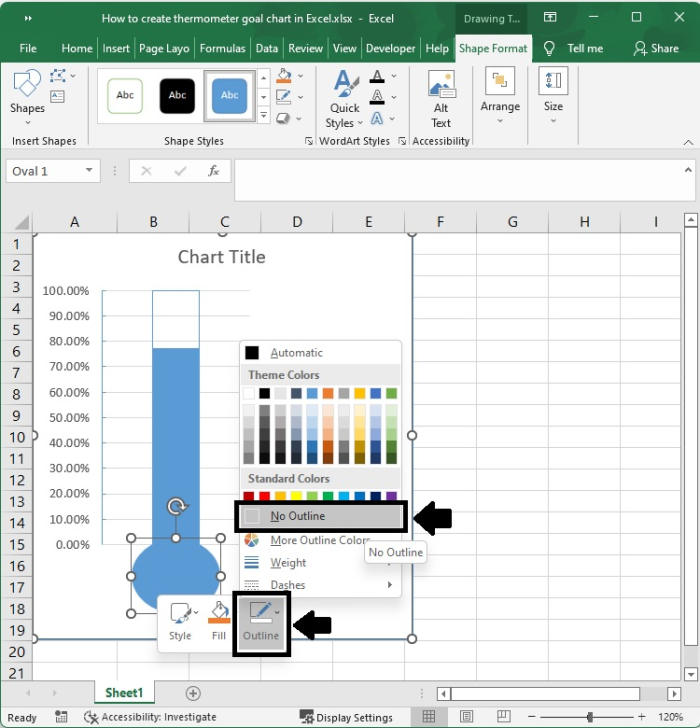Collapse the ribbon with the chevron

[688, 143]
